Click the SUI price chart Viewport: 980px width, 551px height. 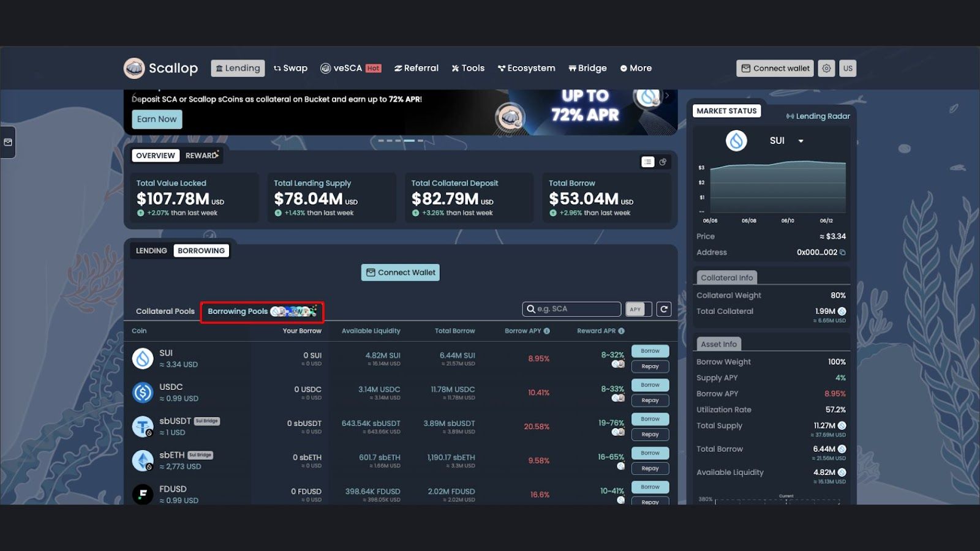point(778,187)
